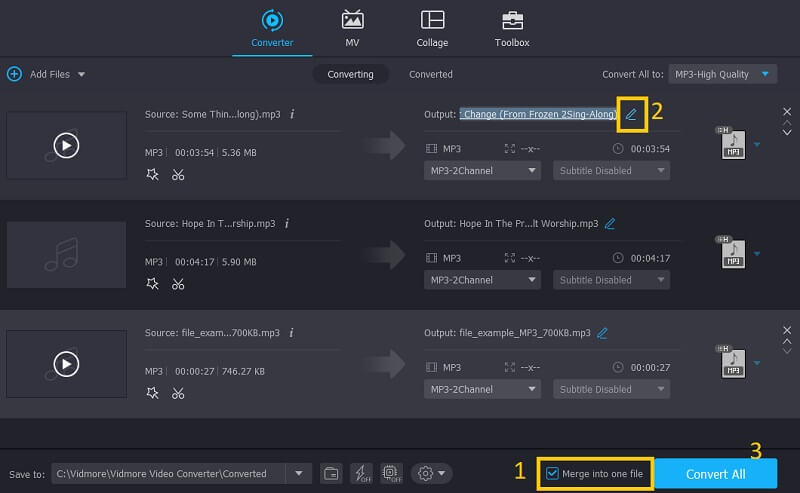The height and width of the screenshot is (493, 800).
Task: Toggle the GPU chip OFF icon
Action: point(391,473)
